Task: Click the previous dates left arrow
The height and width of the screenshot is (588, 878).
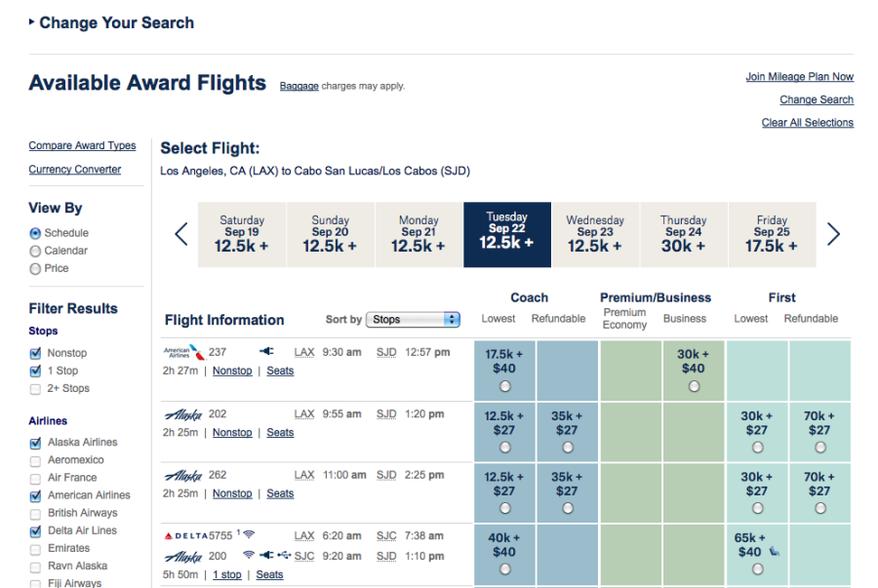Action: (x=181, y=234)
